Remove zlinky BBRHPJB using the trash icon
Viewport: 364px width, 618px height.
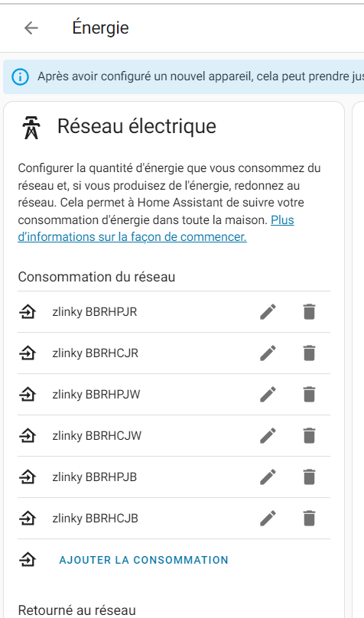coord(309,477)
